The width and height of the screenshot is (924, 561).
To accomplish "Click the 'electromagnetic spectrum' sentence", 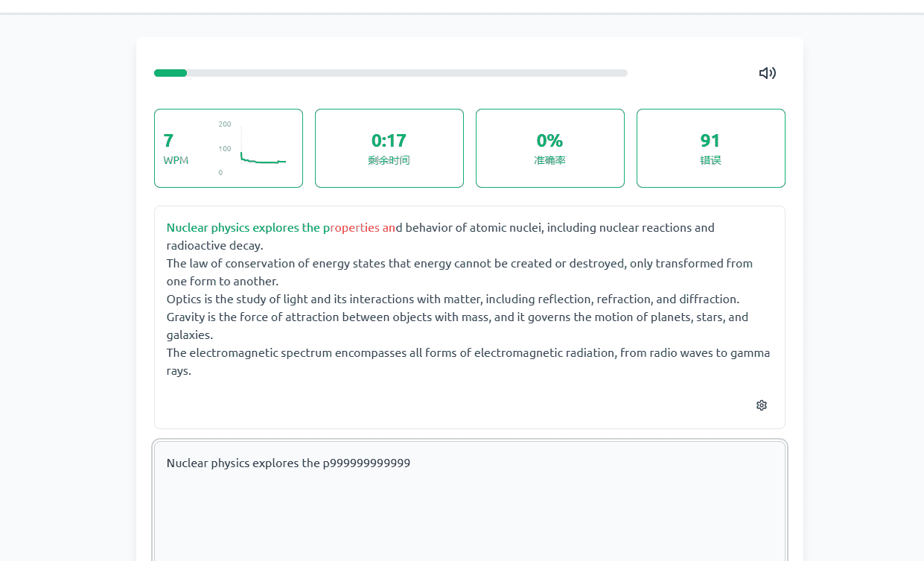I will 468,361.
